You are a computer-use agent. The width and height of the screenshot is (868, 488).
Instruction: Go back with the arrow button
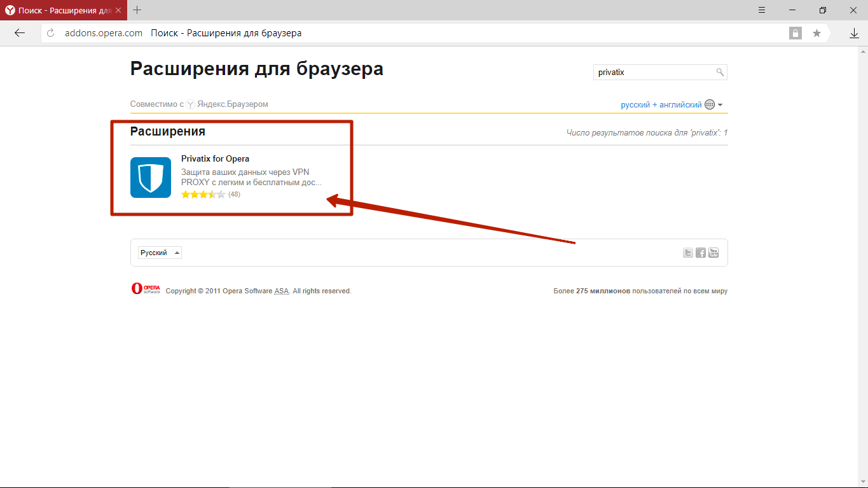click(20, 33)
